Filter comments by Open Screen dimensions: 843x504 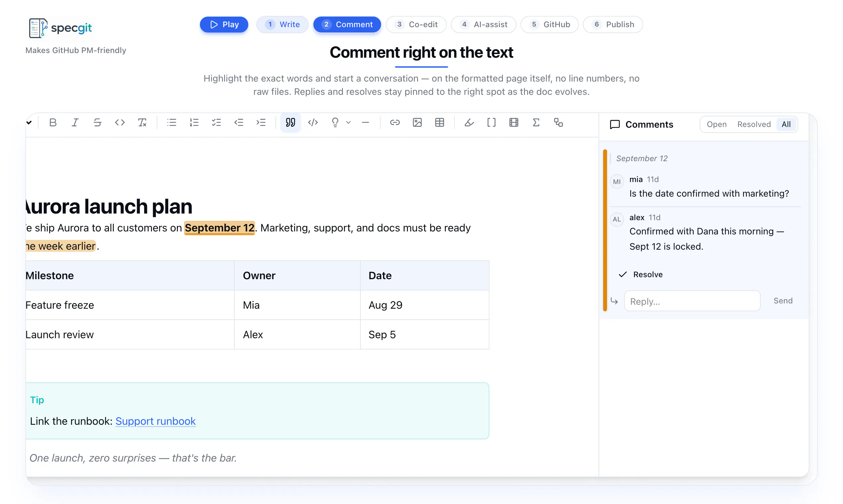[717, 124]
